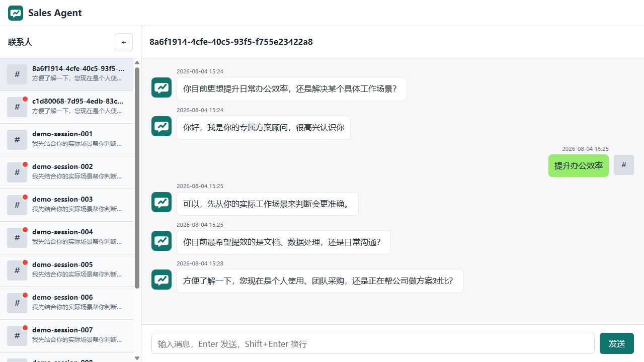This screenshot has height=362, width=644.
Task: Click agent avatar beside 方便了解一下 message
Action: pos(162,280)
